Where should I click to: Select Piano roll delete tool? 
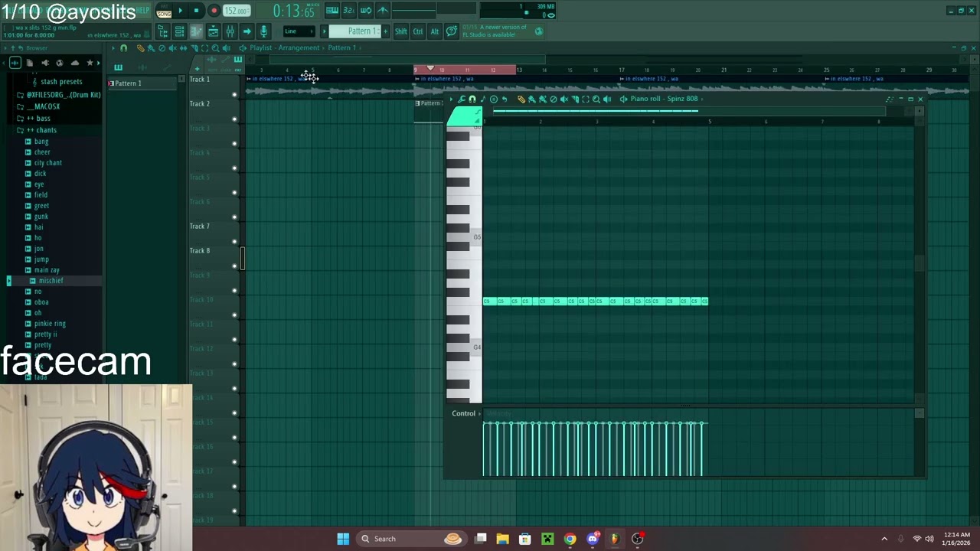pyautogui.click(x=554, y=99)
